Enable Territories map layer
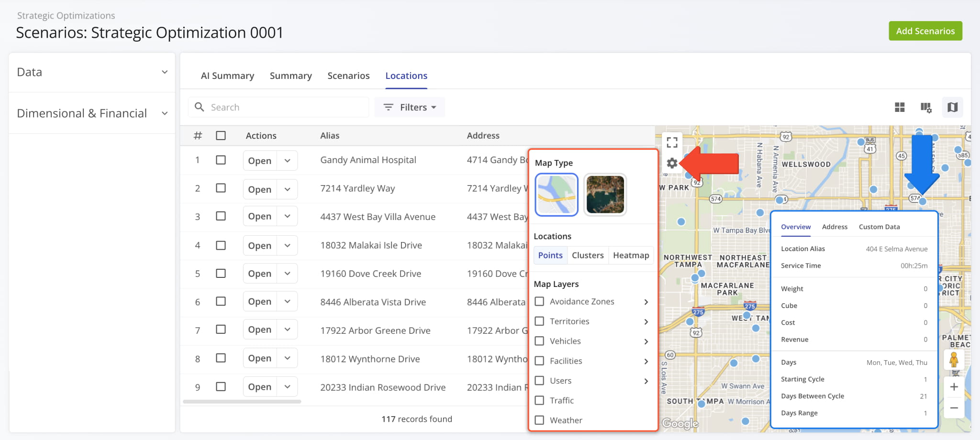This screenshot has height=440, width=980. pos(539,321)
